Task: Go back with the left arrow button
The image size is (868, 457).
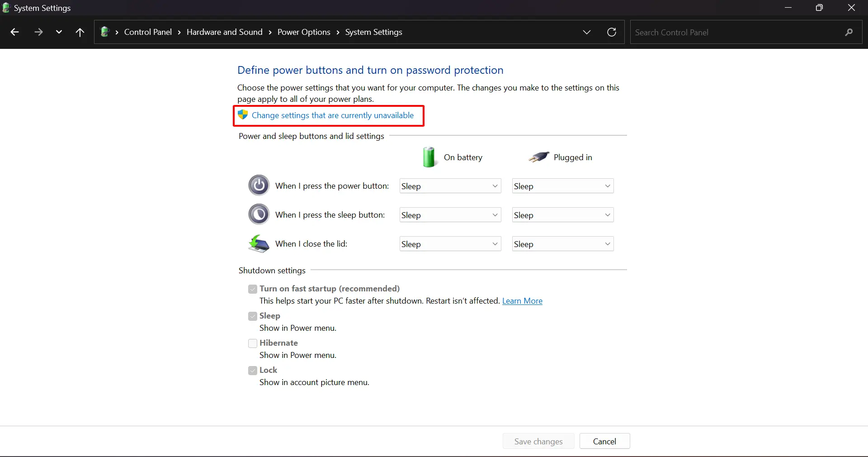Action: click(x=14, y=32)
